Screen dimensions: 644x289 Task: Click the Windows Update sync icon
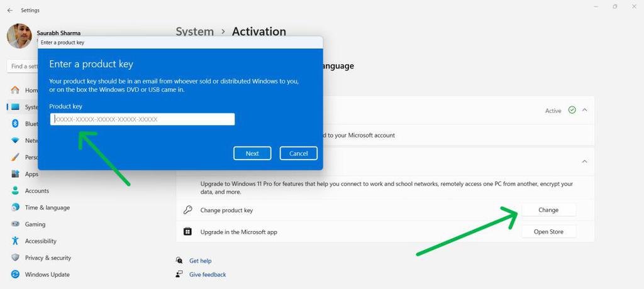[x=15, y=274]
